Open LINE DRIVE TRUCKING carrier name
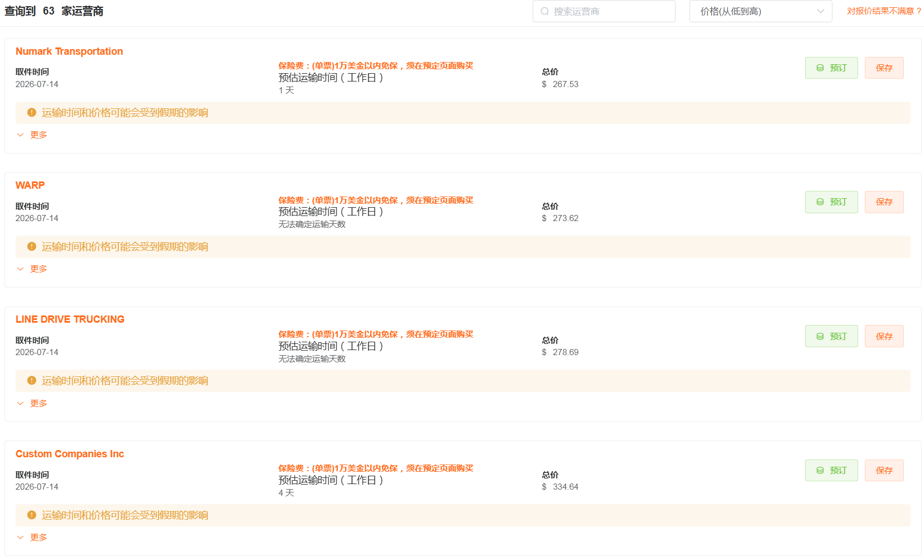Screen dimensions: 924x560 coord(70,319)
